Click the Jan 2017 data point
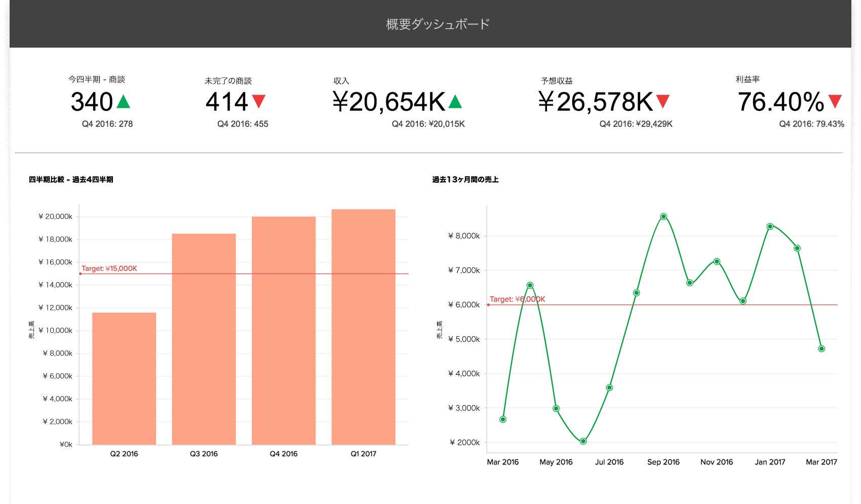The height and width of the screenshot is (504, 861). [770, 226]
